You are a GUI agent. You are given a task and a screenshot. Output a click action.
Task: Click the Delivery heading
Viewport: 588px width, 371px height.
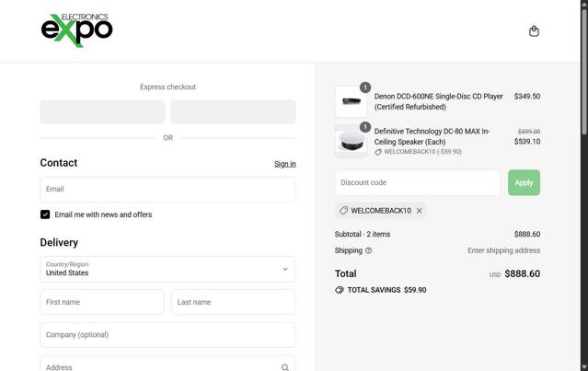click(59, 243)
